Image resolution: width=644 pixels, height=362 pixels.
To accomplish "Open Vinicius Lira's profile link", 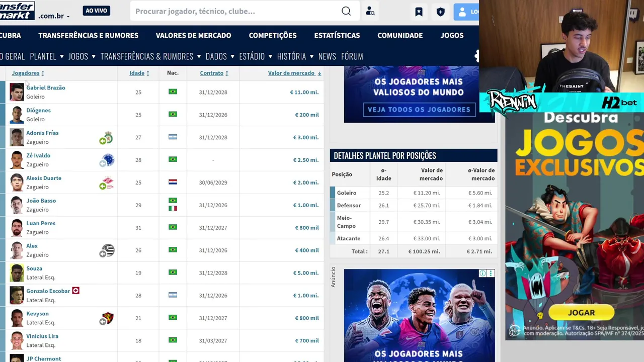I will point(42,336).
